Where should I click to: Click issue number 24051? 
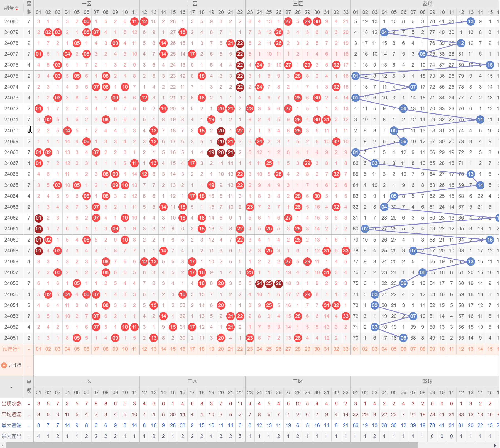(11, 338)
